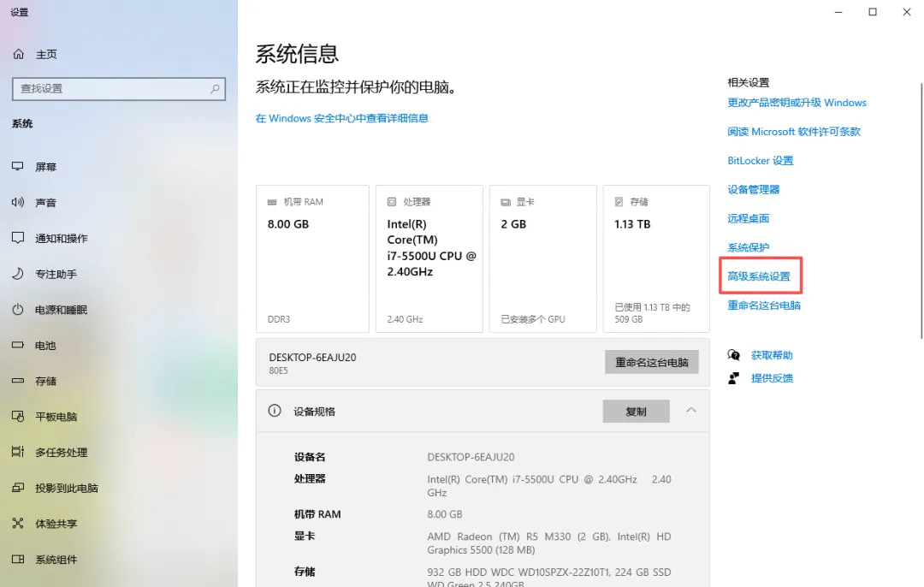Open 主页 in the sidebar
The width and height of the screenshot is (924, 587).
click(46, 54)
